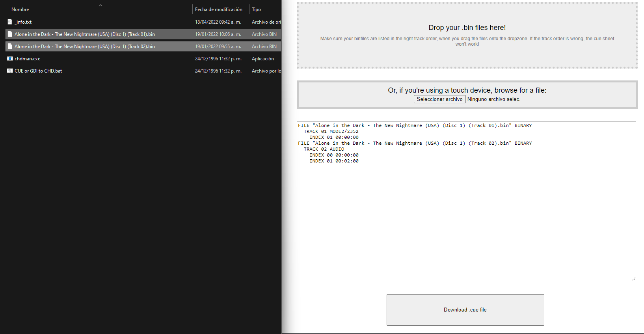This screenshot has height=334, width=644.
Task: Sort files by the Nombre column header
Action: pos(20,9)
